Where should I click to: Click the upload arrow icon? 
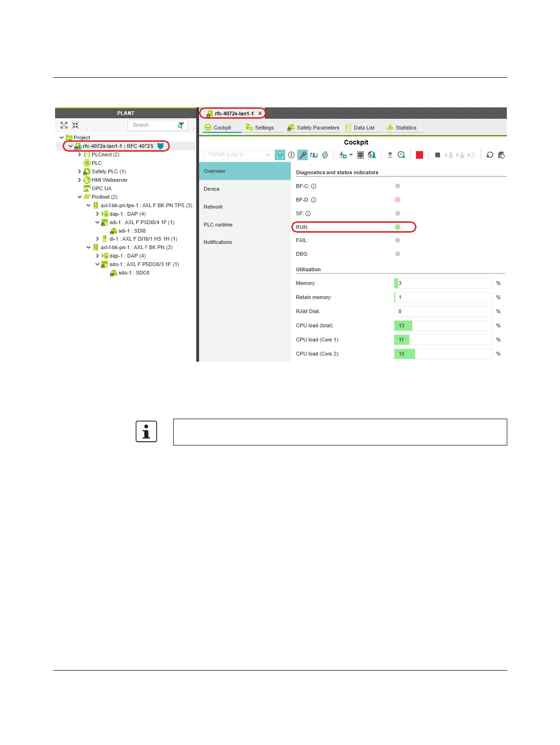coord(390,155)
